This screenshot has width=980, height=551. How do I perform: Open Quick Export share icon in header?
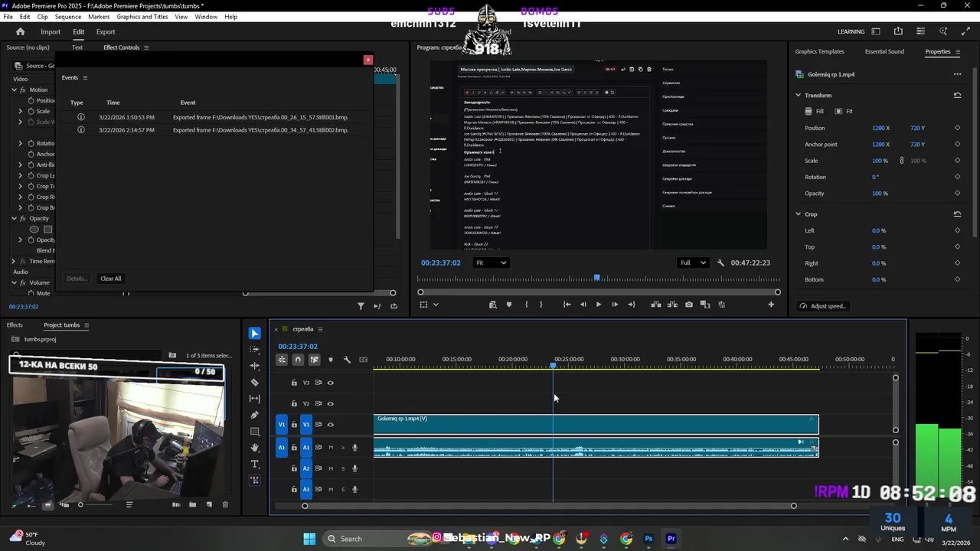[x=898, y=31]
